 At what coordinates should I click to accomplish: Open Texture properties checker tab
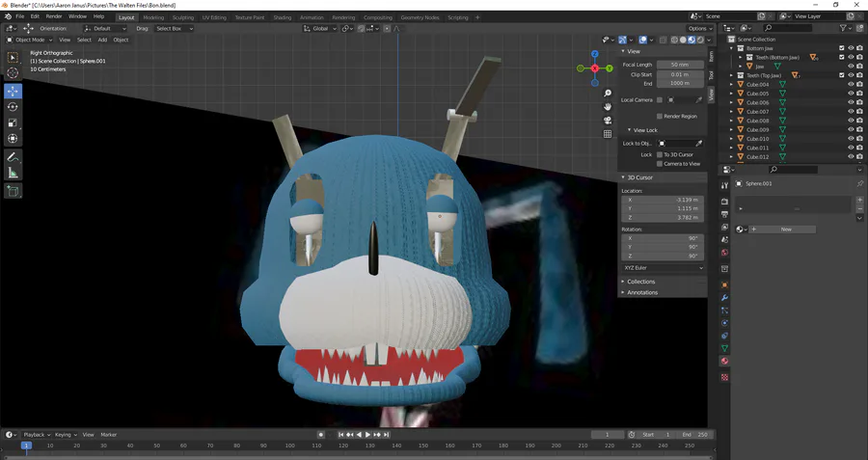tap(724, 377)
